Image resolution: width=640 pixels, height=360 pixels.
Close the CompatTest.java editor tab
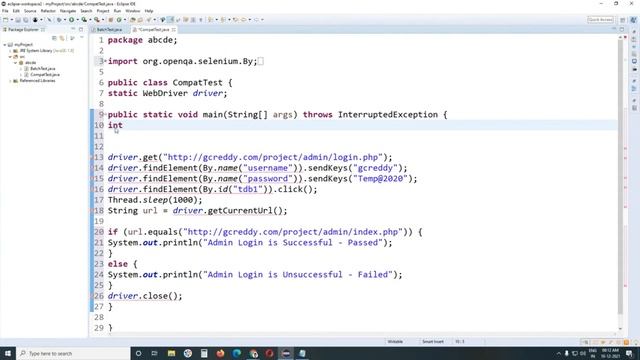pos(174,30)
